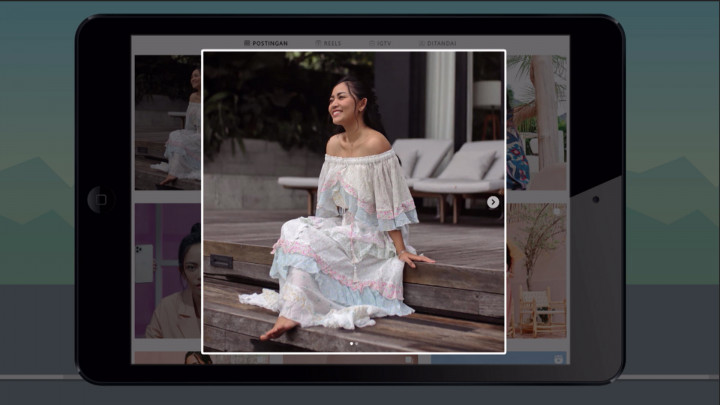Open the Reels tab
The height and width of the screenshot is (405, 720).
(332, 43)
